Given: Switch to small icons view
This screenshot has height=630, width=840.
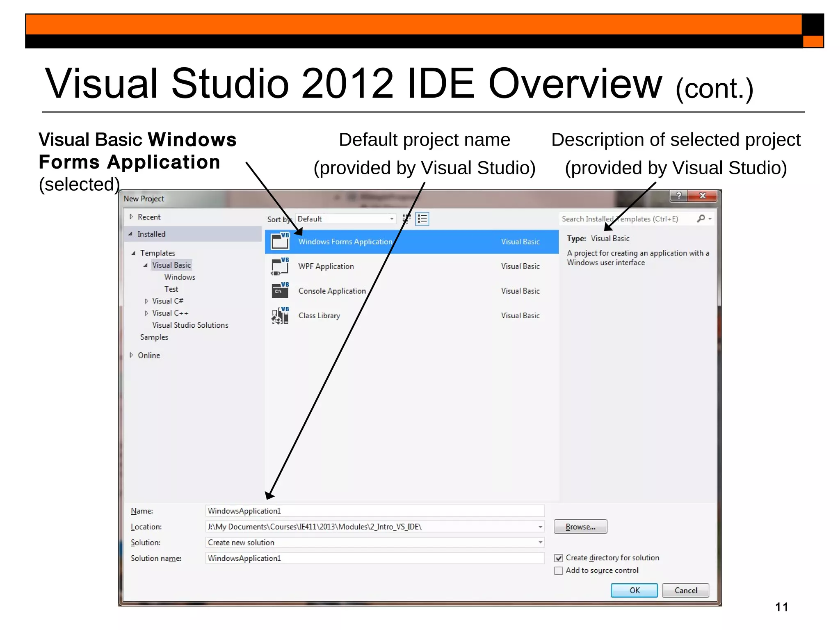Looking at the screenshot, I should tap(406, 219).
